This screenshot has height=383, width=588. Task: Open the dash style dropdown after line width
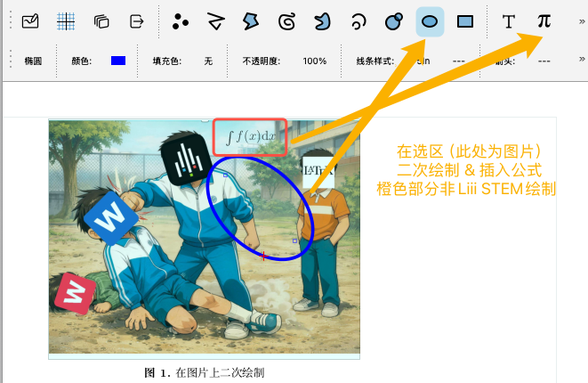point(459,61)
